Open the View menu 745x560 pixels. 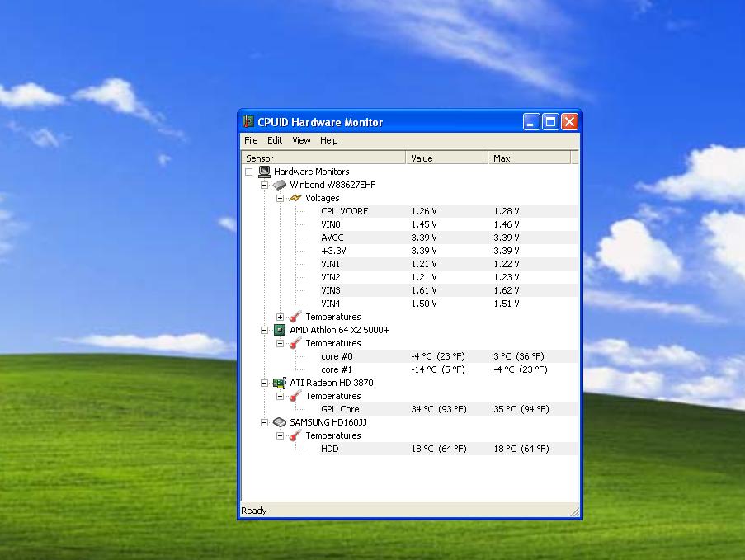tap(301, 140)
